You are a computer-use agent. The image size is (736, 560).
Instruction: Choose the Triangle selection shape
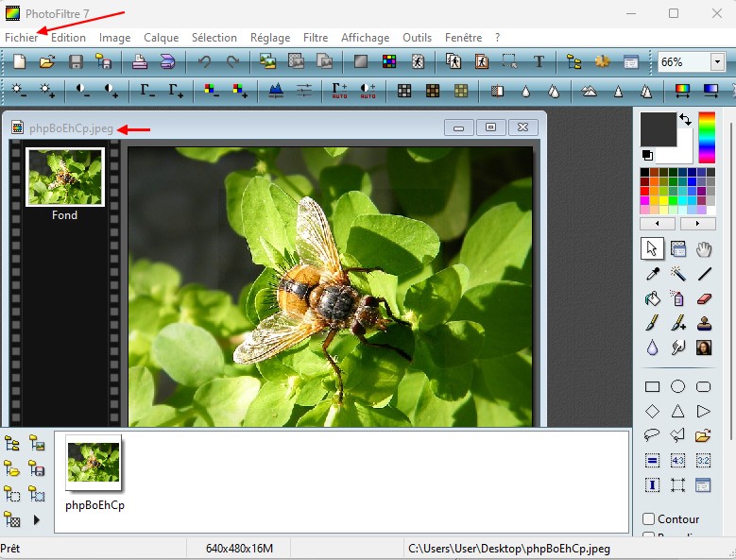coord(677,412)
